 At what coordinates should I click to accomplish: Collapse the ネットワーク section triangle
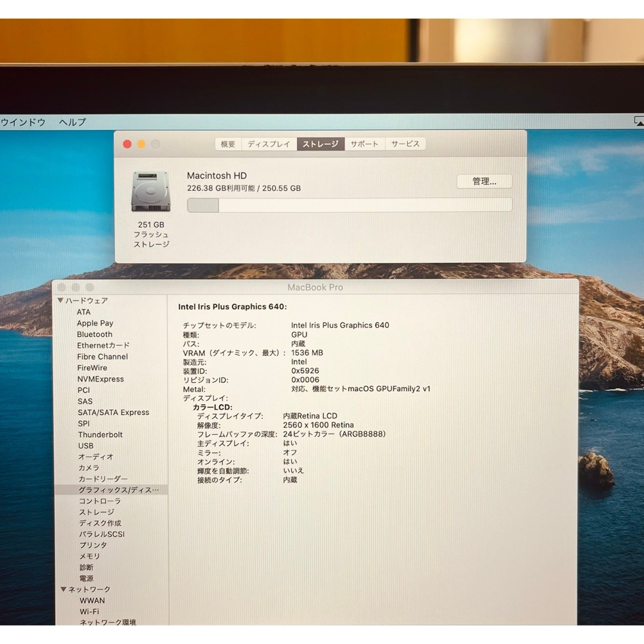click(x=63, y=589)
